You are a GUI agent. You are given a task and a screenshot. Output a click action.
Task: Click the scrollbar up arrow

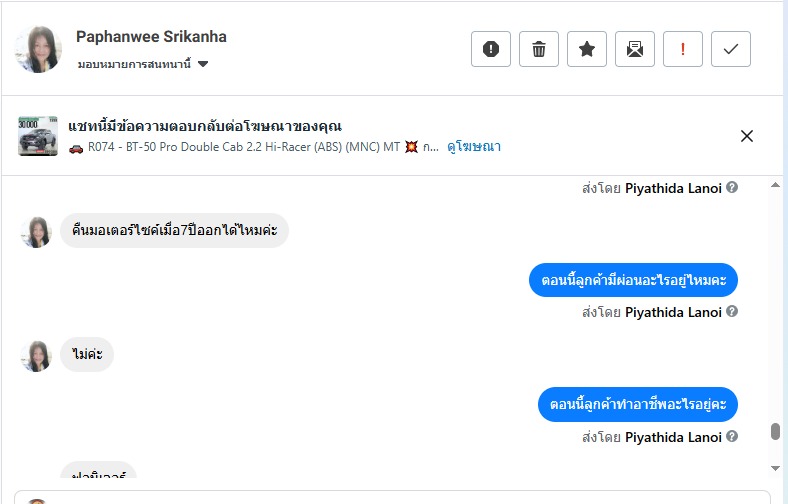[x=775, y=186]
